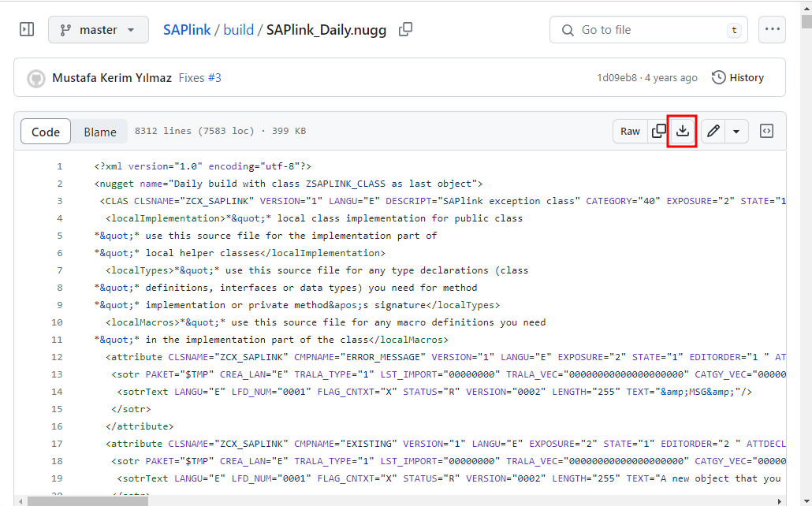Open the Fixes commit message
This screenshot has height=506, width=812.
click(192, 78)
